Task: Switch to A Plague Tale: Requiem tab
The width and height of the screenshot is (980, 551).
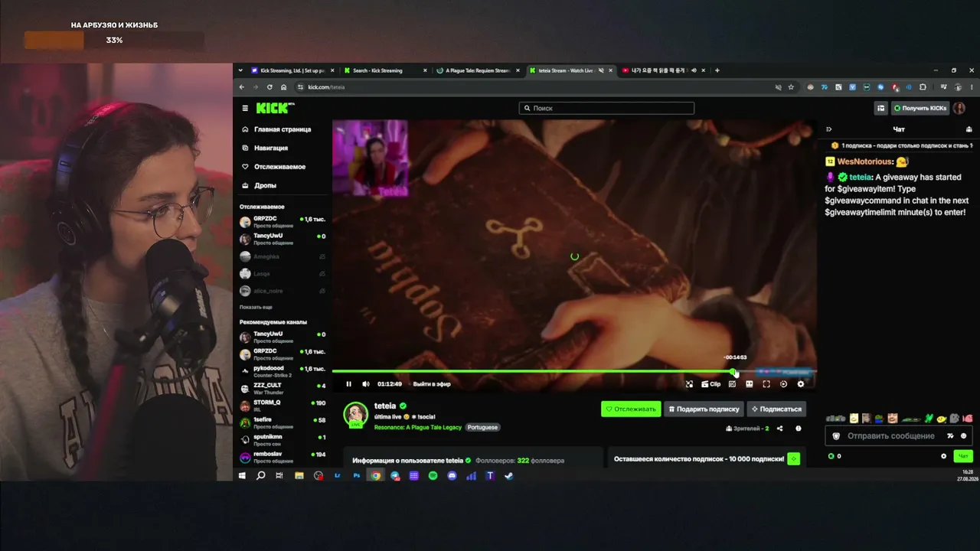Action: pos(479,70)
